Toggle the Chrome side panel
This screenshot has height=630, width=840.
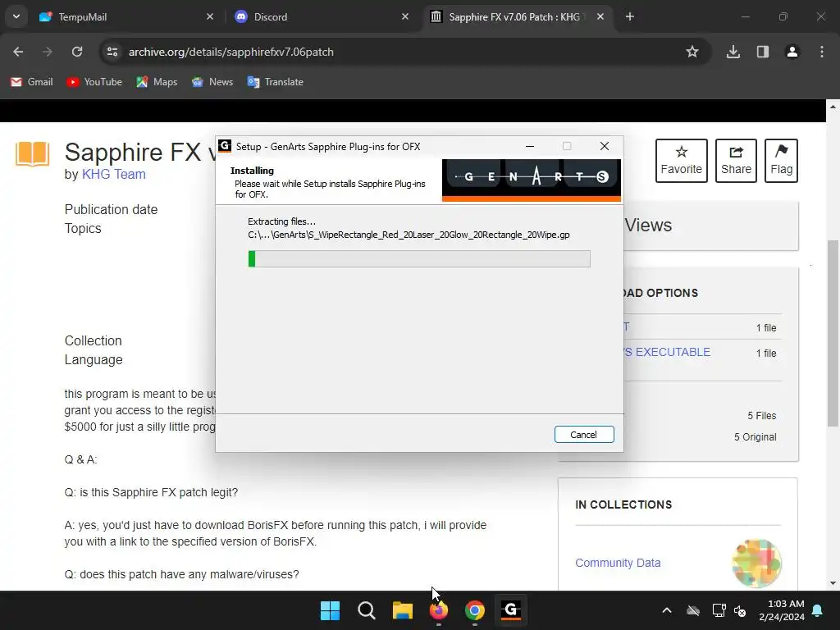tap(763, 52)
